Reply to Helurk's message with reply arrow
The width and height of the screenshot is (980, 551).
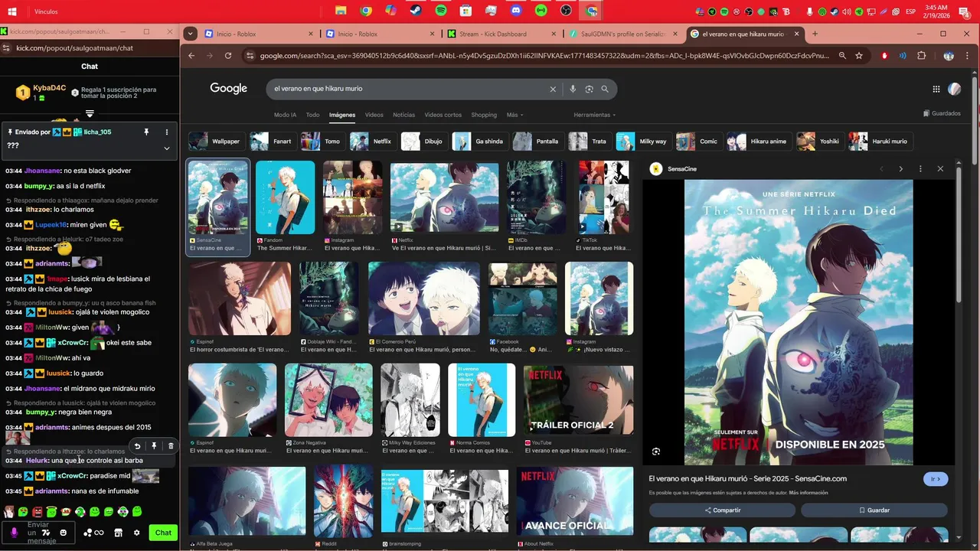[x=137, y=446]
